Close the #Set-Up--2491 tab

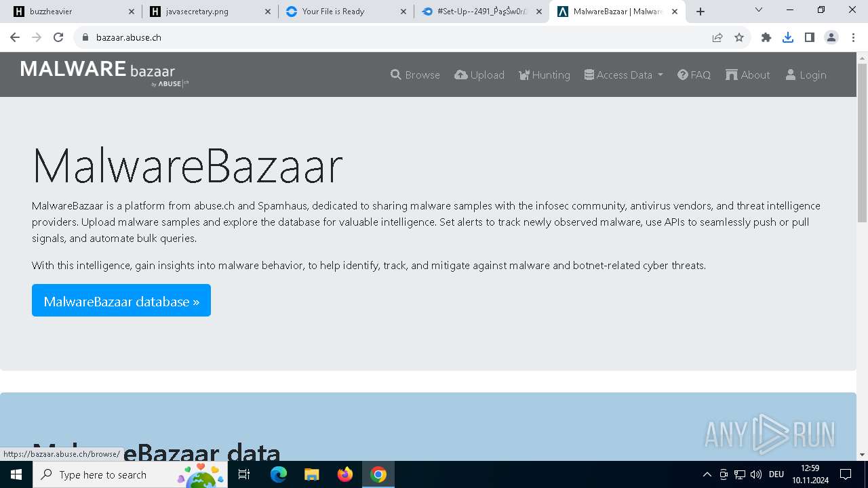538,12
